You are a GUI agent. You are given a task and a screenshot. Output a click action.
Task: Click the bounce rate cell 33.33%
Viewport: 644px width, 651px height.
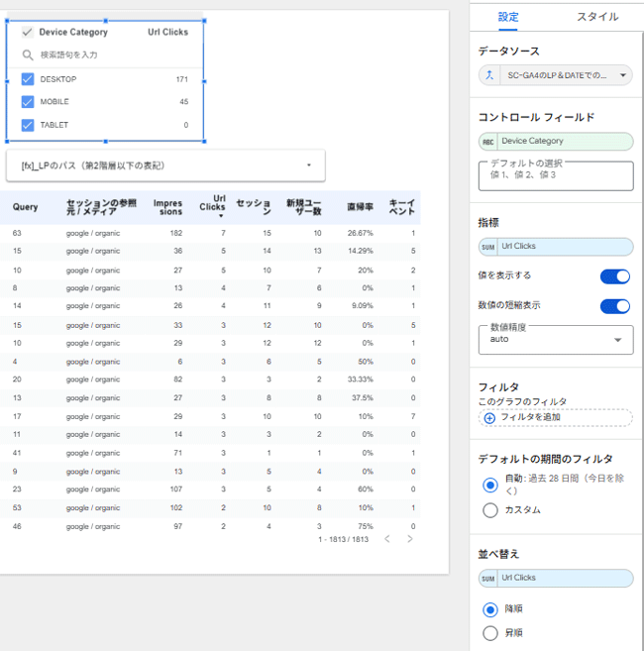pyautogui.click(x=360, y=380)
